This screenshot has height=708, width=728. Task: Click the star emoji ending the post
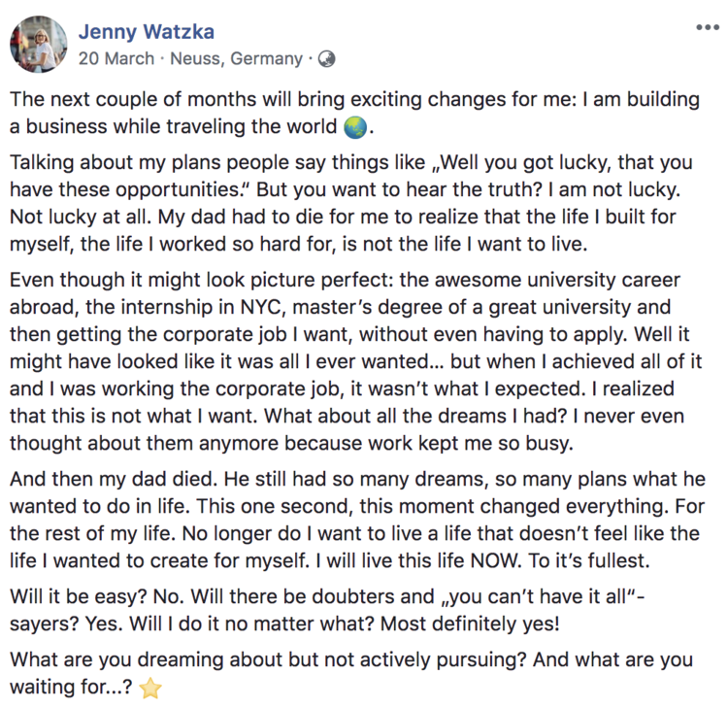click(x=150, y=688)
